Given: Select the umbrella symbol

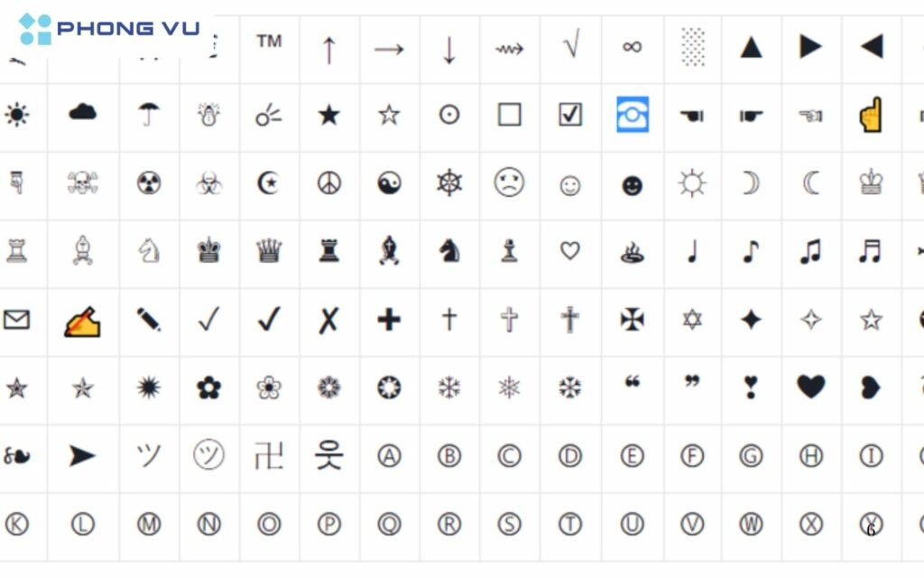Looking at the screenshot, I should coord(149,115).
